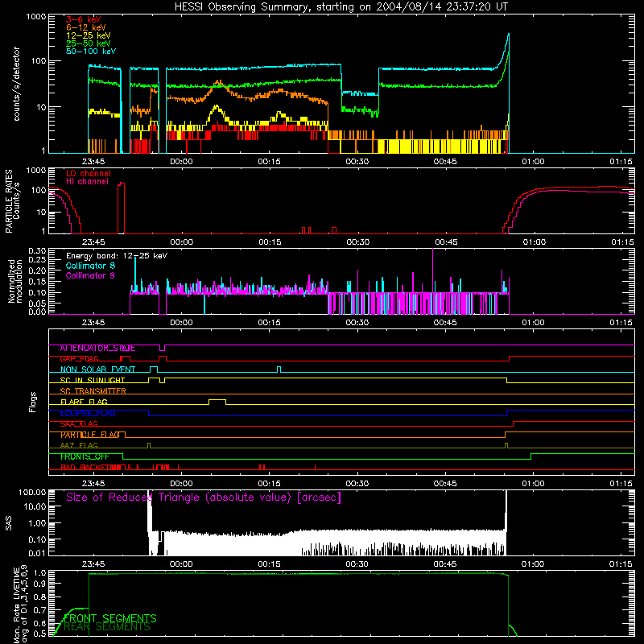Click the Normalized modulation axis label
Screen dimensions: 644x644
(x=15, y=281)
